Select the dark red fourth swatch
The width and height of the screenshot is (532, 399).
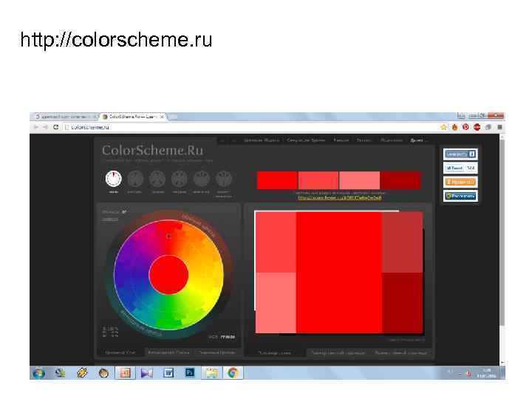[x=400, y=180]
